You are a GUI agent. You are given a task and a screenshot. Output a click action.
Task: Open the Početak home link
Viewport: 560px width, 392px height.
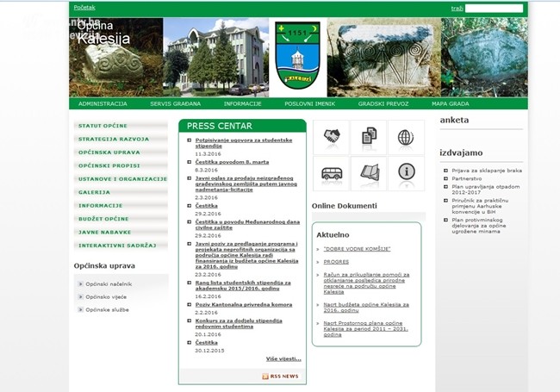pyautogui.click(x=84, y=8)
